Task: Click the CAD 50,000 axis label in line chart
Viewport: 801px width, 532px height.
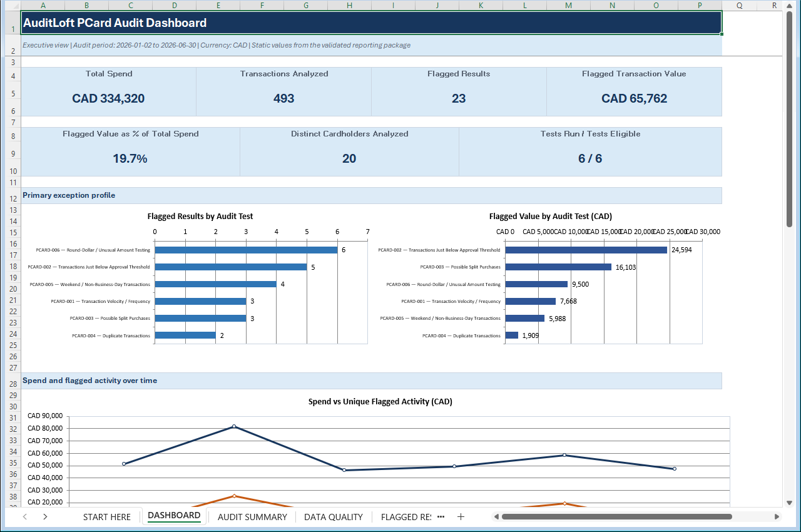Action: point(45,465)
